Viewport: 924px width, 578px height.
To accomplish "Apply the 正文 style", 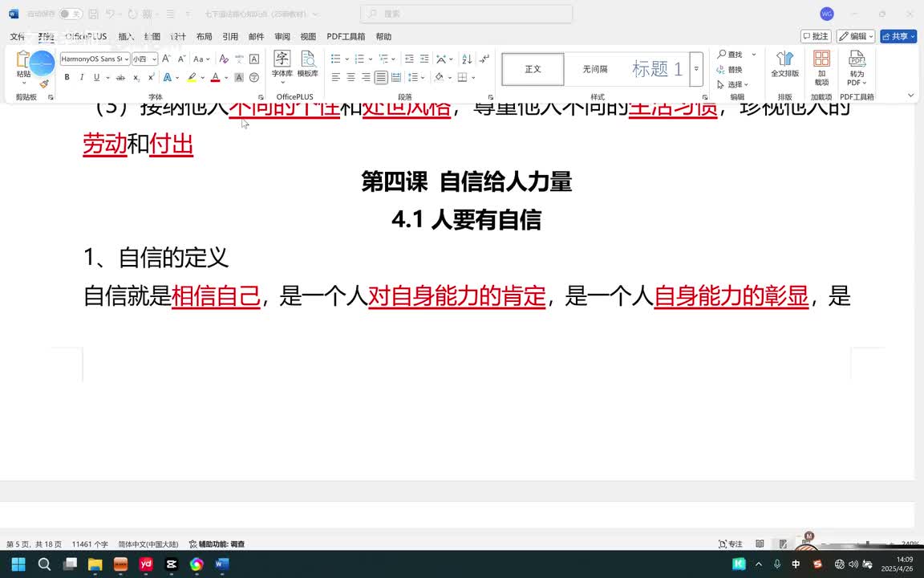I will 533,69.
